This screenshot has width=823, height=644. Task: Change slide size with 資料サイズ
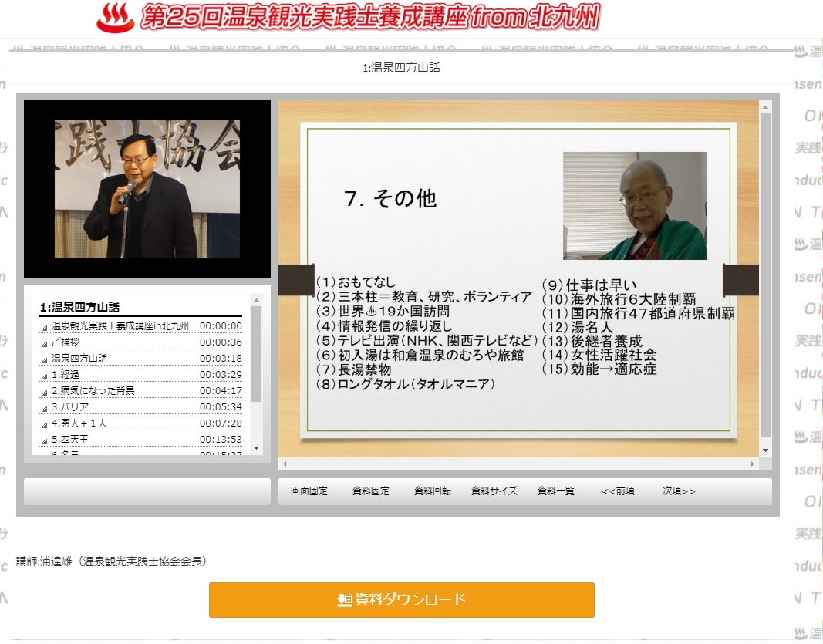494,491
